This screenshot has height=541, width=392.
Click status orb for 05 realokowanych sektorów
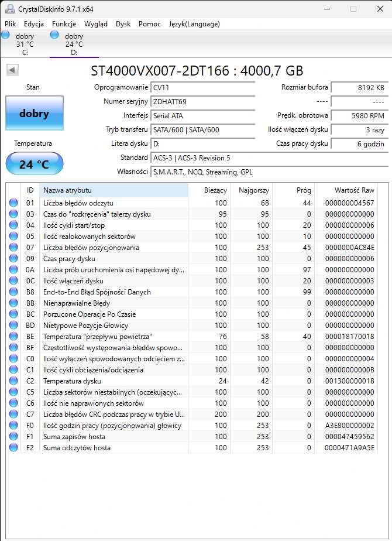point(13,237)
